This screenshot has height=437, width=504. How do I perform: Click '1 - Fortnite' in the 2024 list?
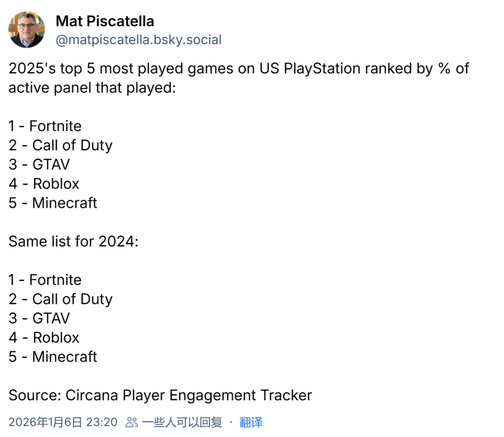45,280
